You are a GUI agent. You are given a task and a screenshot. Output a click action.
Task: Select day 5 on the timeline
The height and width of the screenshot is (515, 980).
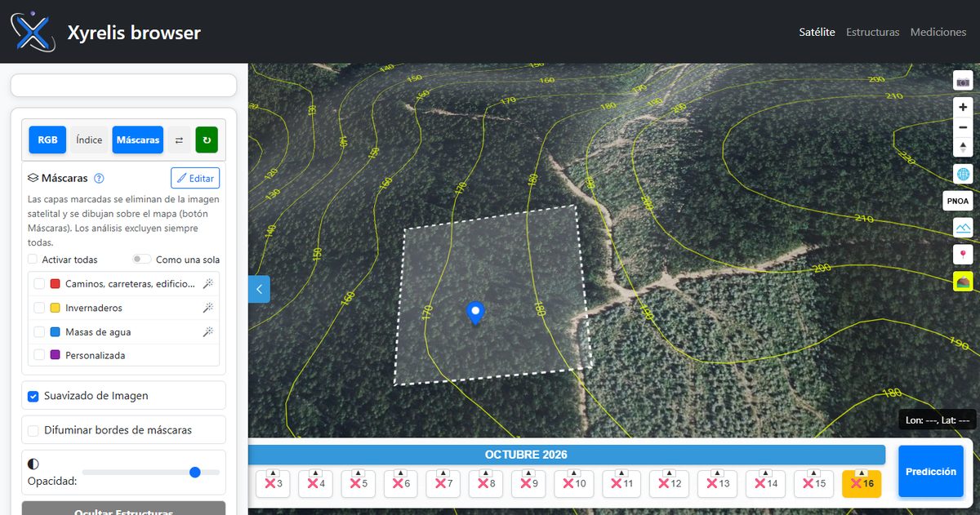click(x=358, y=483)
